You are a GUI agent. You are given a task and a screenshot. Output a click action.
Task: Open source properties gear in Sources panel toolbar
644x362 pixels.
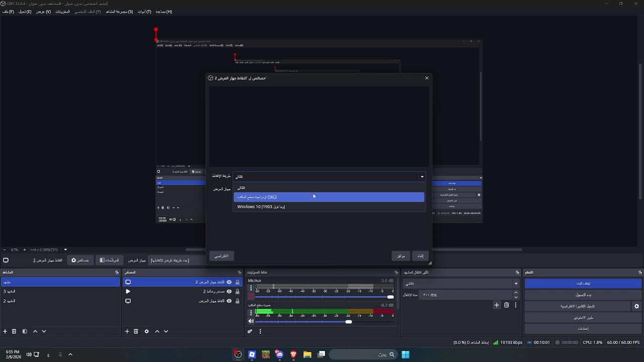tap(146, 331)
